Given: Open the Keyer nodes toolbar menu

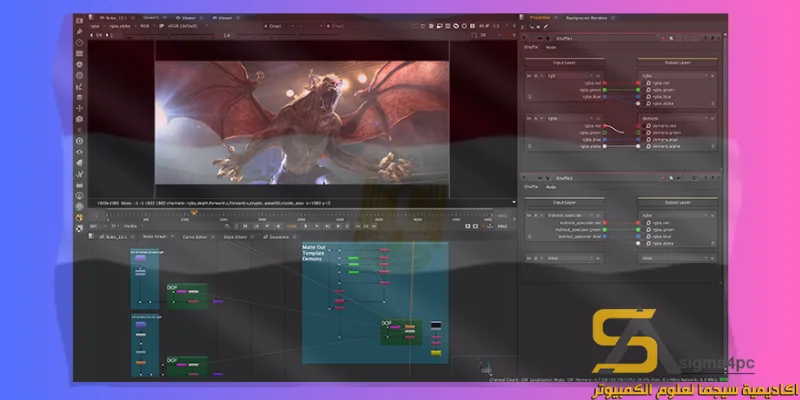Looking at the screenshot, I should click(x=80, y=86).
